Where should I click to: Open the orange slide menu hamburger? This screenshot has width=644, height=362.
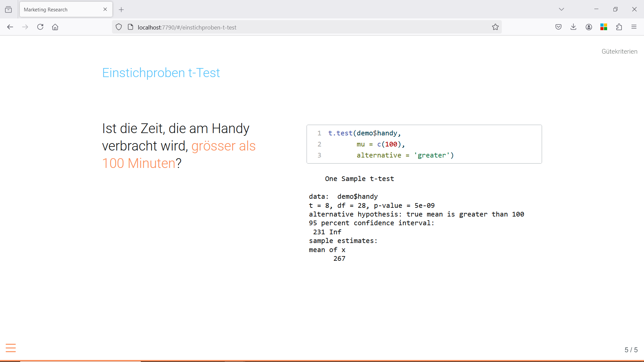[11, 348]
